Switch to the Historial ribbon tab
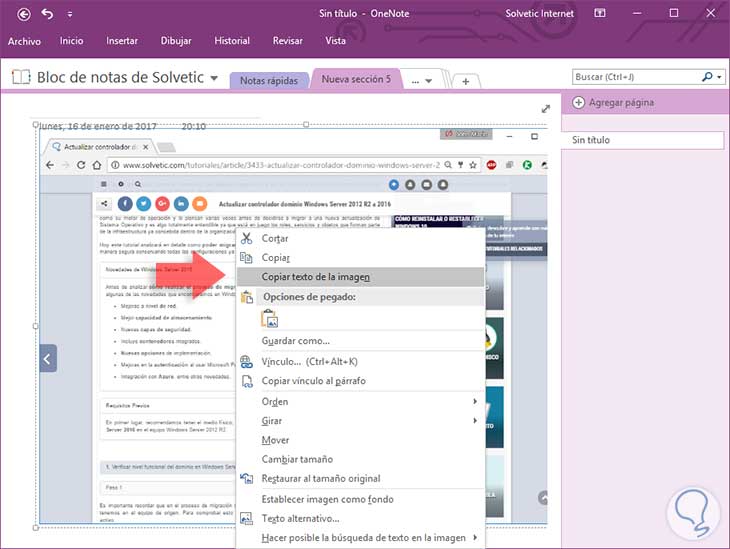Image resolution: width=730 pixels, height=549 pixels. tap(232, 41)
